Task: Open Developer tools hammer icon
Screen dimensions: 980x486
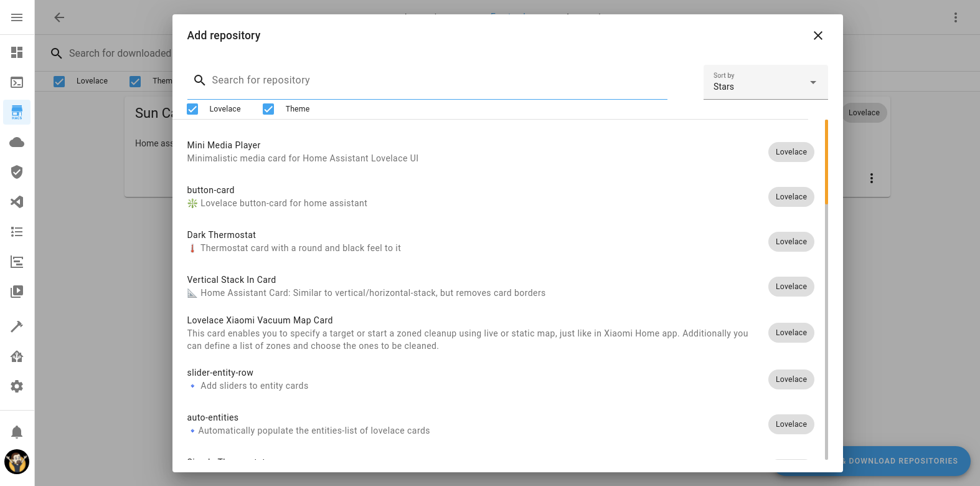Action: [17, 326]
